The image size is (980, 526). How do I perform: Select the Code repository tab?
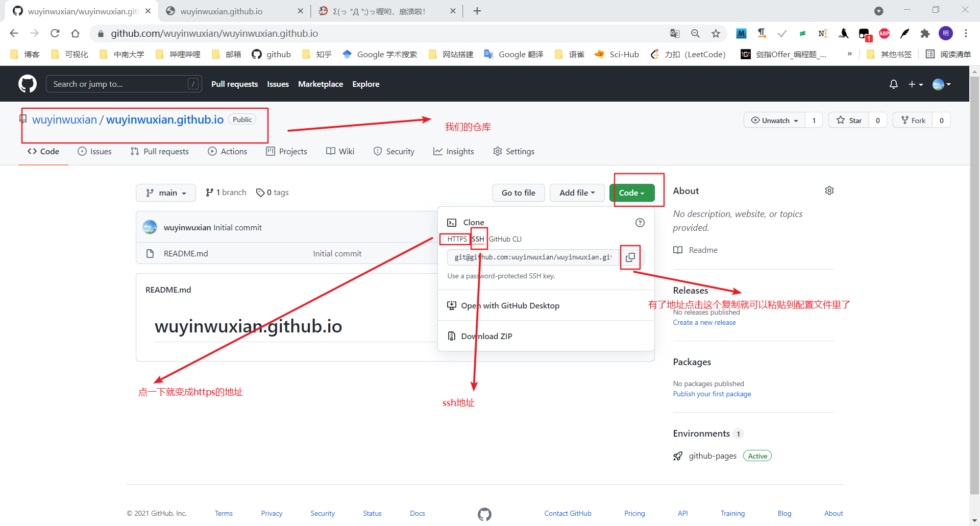pyautogui.click(x=43, y=151)
